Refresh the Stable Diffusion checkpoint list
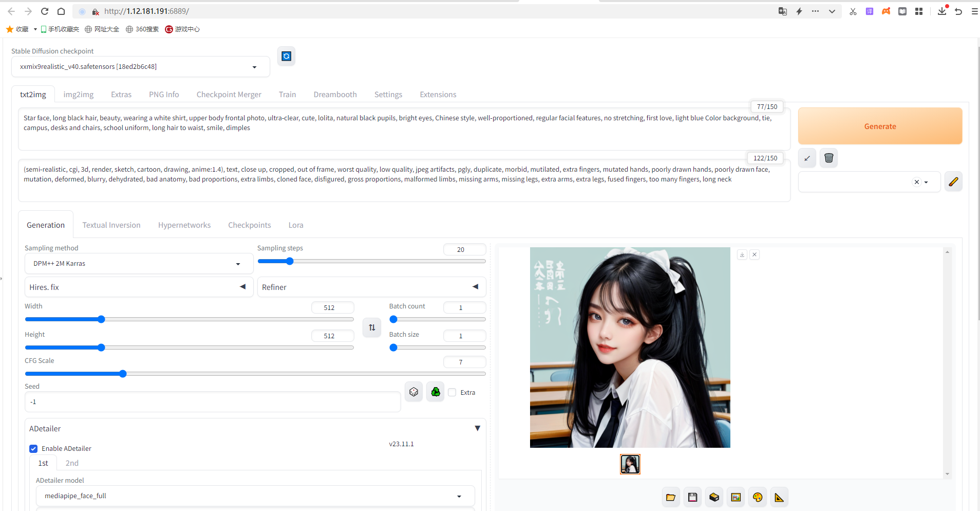The height and width of the screenshot is (511, 980). click(x=286, y=56)
